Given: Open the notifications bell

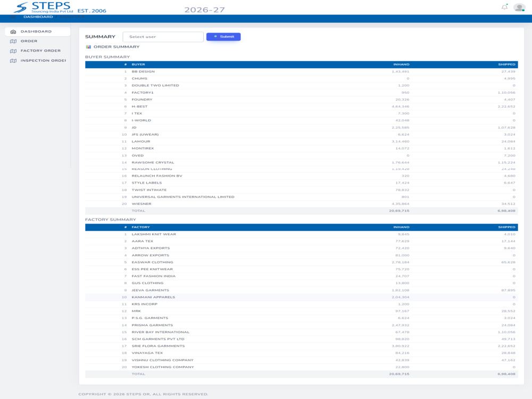Looking at the screenshot, I should point(504,7).
